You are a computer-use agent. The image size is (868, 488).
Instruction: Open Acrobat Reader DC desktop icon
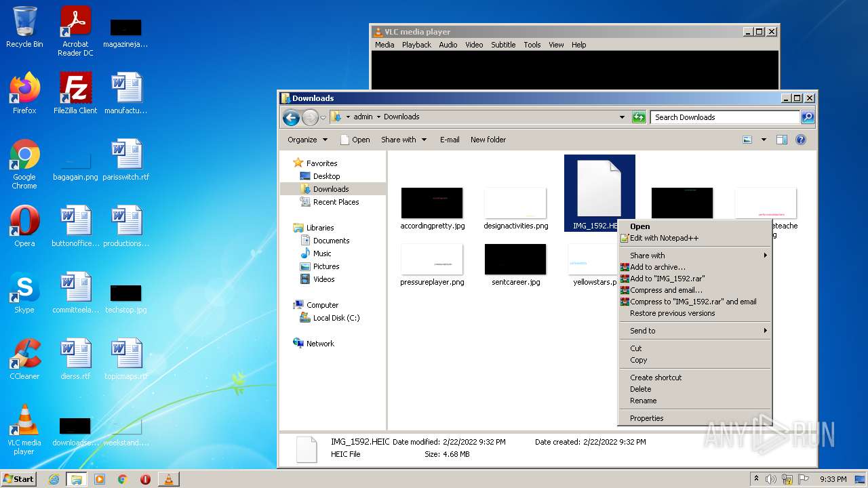75,31
